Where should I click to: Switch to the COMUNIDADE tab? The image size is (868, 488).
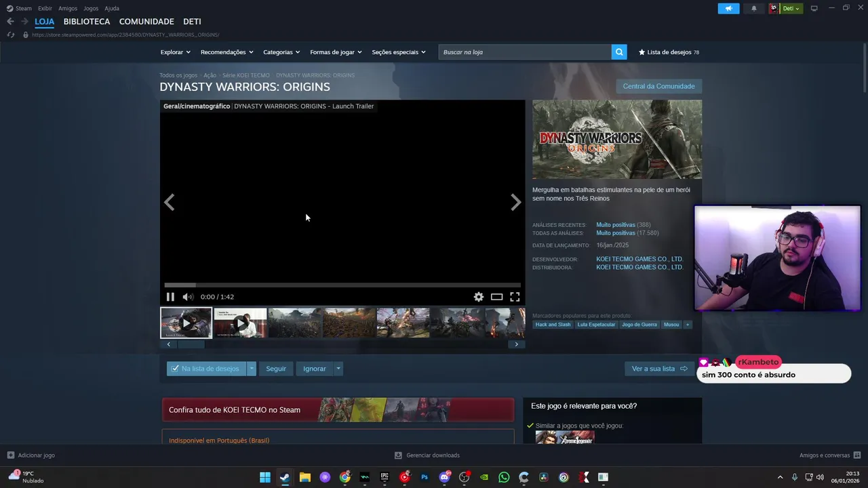pyautogui.click(x=146, y=22)
